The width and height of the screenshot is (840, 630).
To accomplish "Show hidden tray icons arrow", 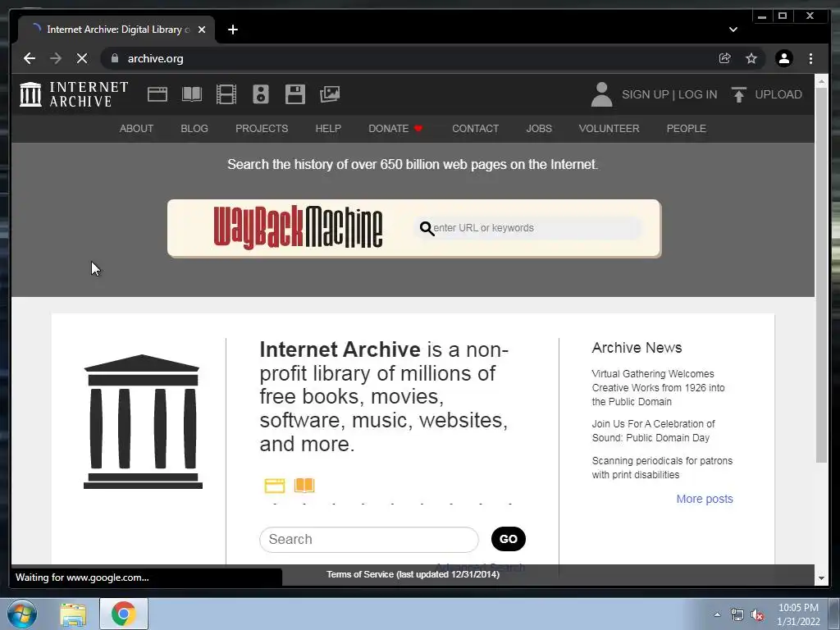I will tap(717, 615).
